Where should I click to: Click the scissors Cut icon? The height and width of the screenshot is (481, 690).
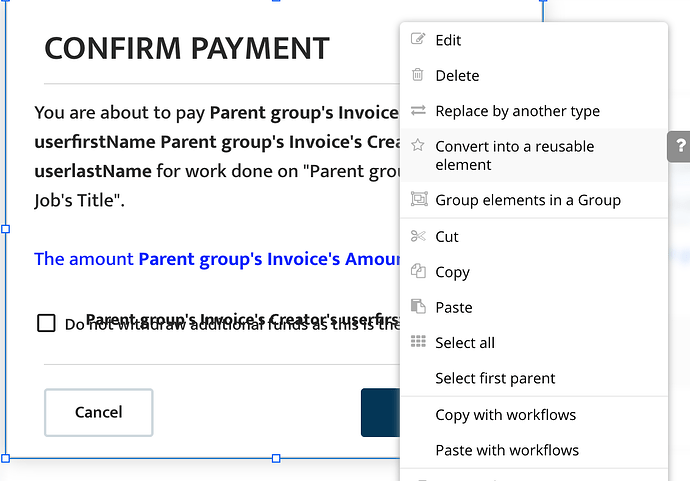[x=418, y=236]
